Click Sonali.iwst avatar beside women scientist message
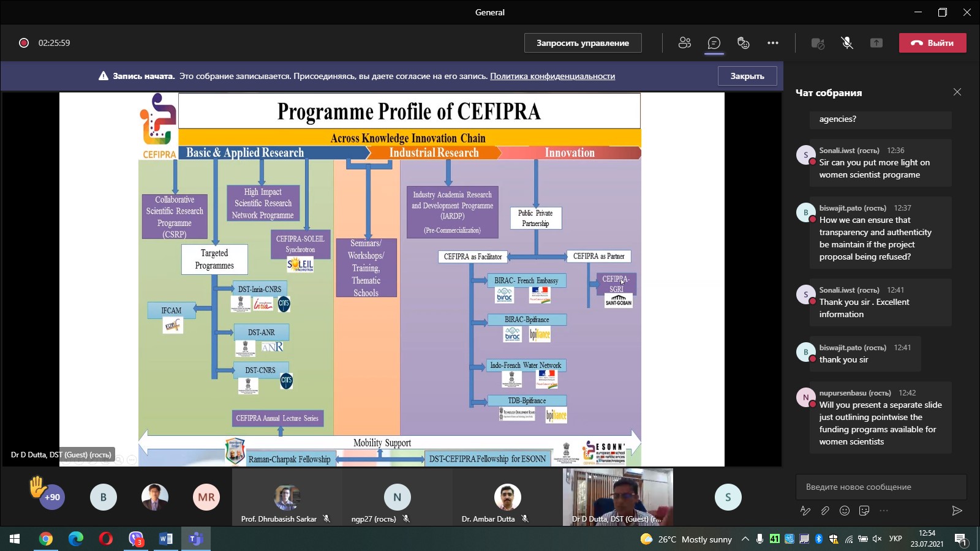This screenshot has width=980, height=551. point(805,156)
